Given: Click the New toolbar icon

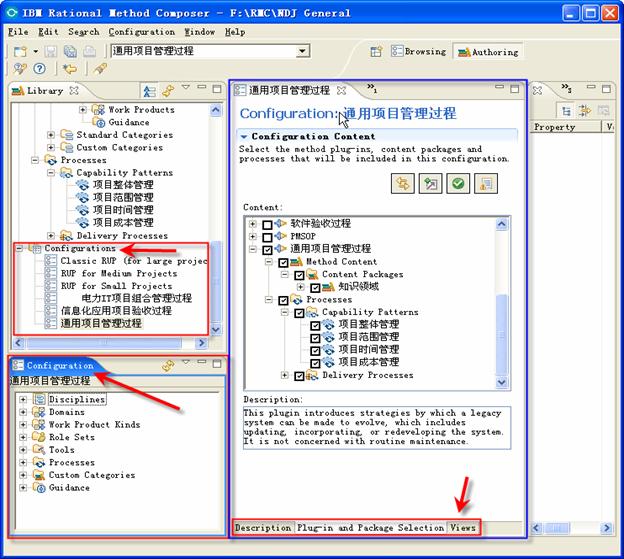Looking at the screenshot, I should point(20,52).
